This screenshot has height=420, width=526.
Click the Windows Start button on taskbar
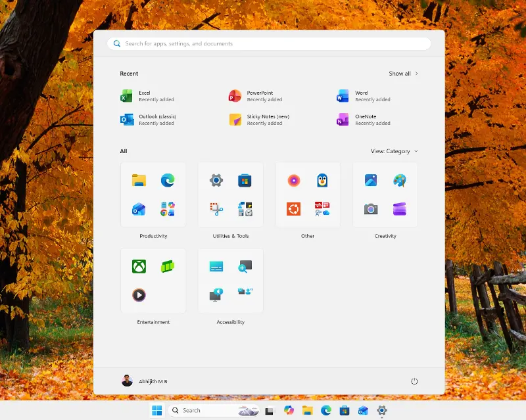(x=156, y=410)
